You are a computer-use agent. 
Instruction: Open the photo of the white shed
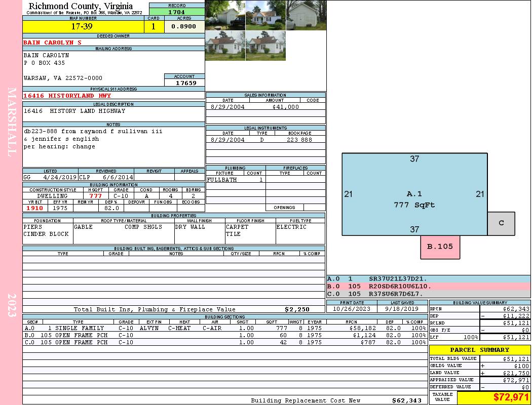pos(306,15)
